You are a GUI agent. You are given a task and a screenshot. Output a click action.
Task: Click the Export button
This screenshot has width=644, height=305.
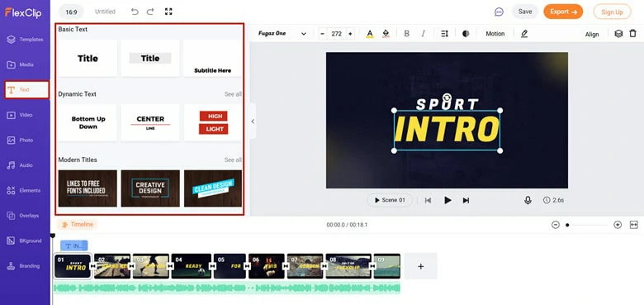pyautogui.click(x=563, y=12)
